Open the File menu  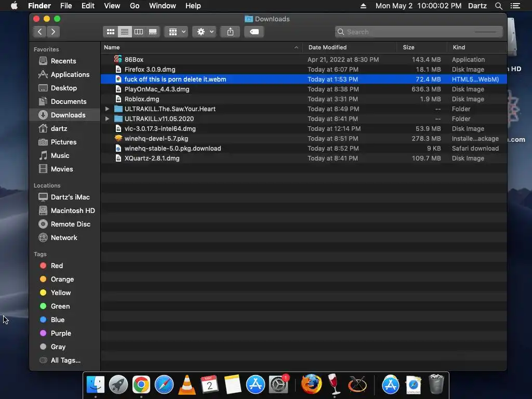pos(66,6)
